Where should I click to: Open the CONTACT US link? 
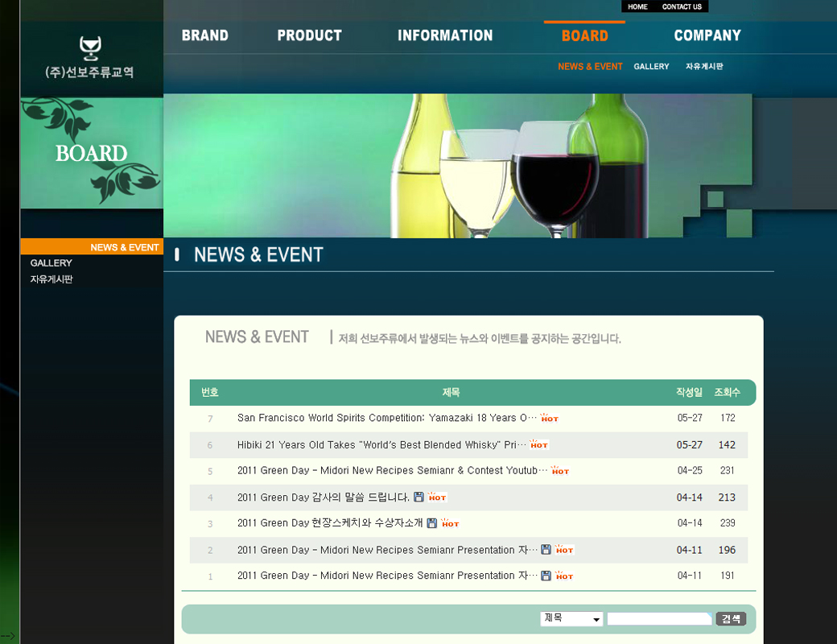point(682,6)
